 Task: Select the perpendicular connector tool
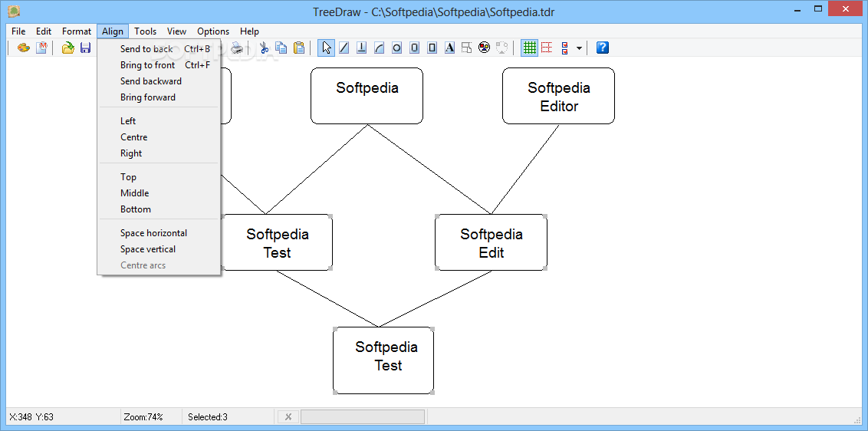point(361,48)
